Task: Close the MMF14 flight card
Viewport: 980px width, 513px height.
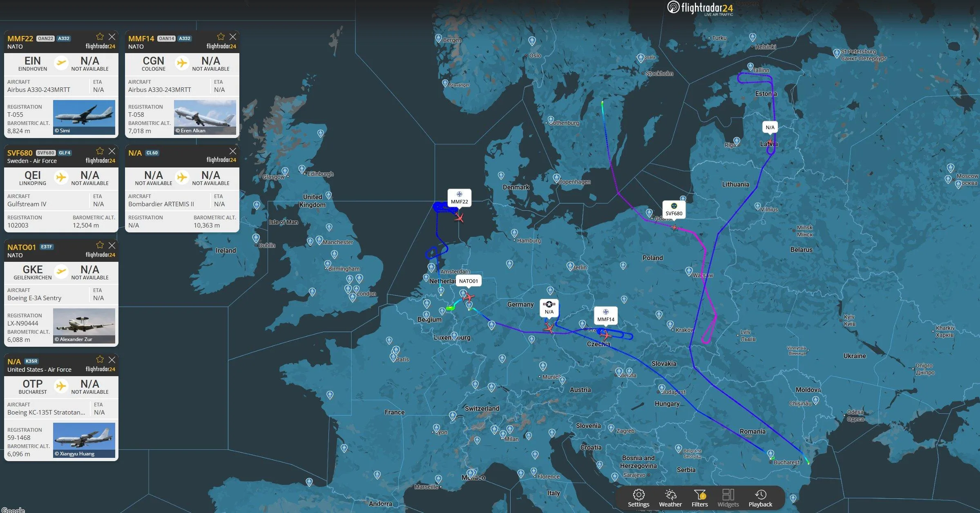Action: tap(233, 37)
